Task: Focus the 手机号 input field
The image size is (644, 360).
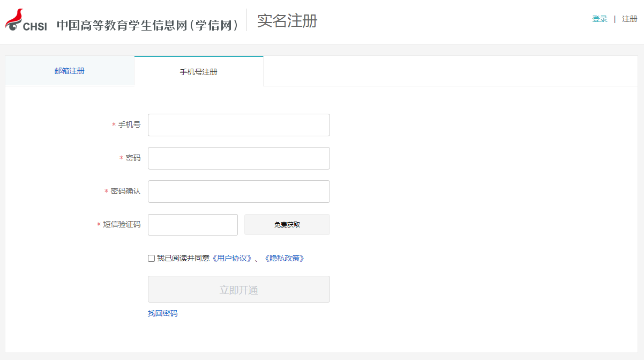Action: 239,125
